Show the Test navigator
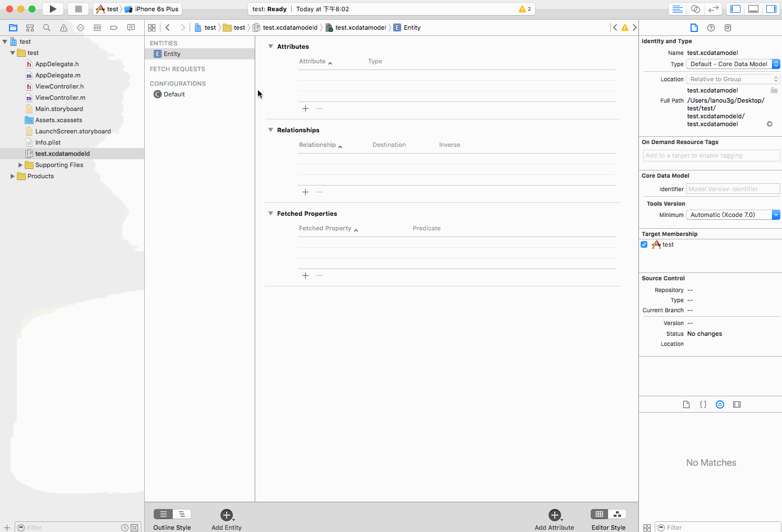The height and width of the screenshot is (532, 782). (80, 27)
